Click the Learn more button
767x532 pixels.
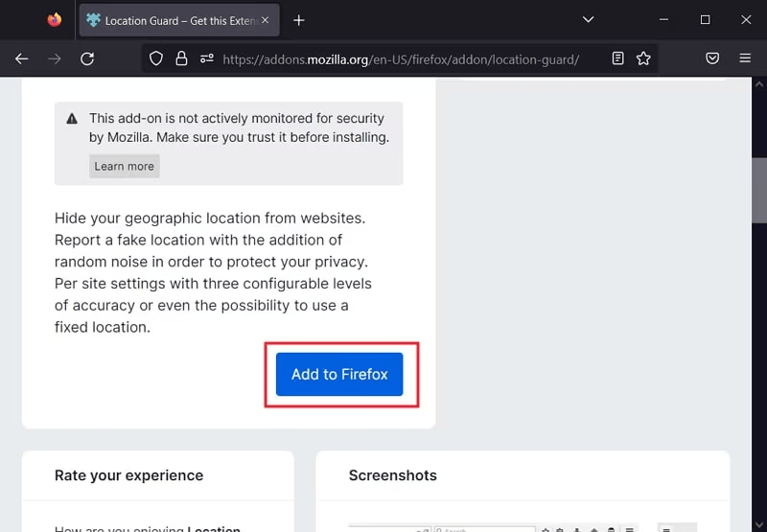point(125,166)
